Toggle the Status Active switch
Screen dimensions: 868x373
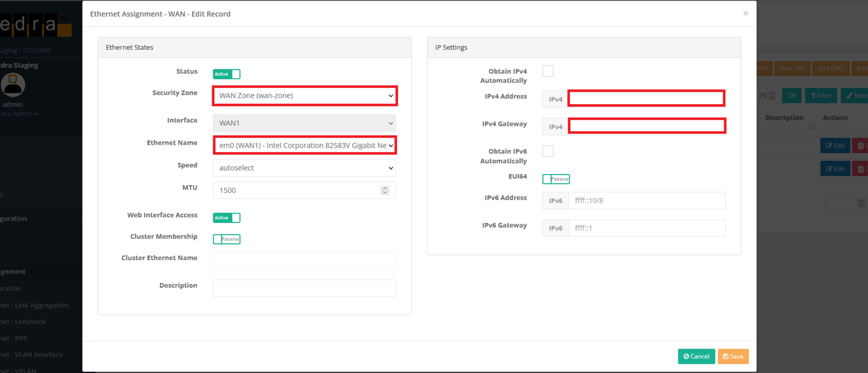coord(226,74)
